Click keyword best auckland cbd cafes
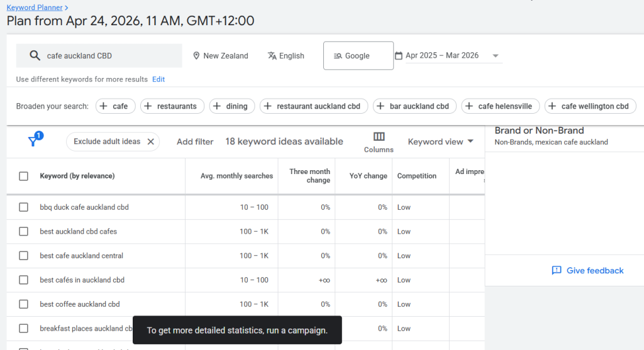Viewport: 644px width, 350px height. [79, 231]
